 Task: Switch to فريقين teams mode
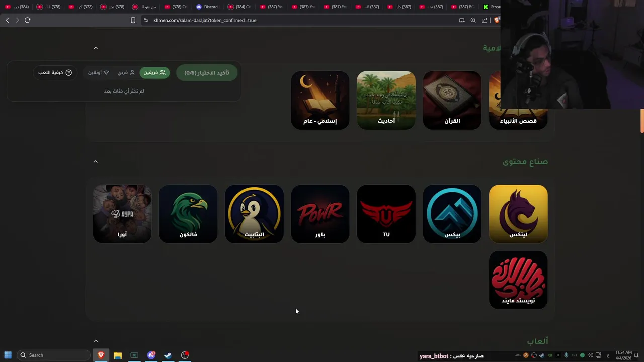[x=154, y=73]
